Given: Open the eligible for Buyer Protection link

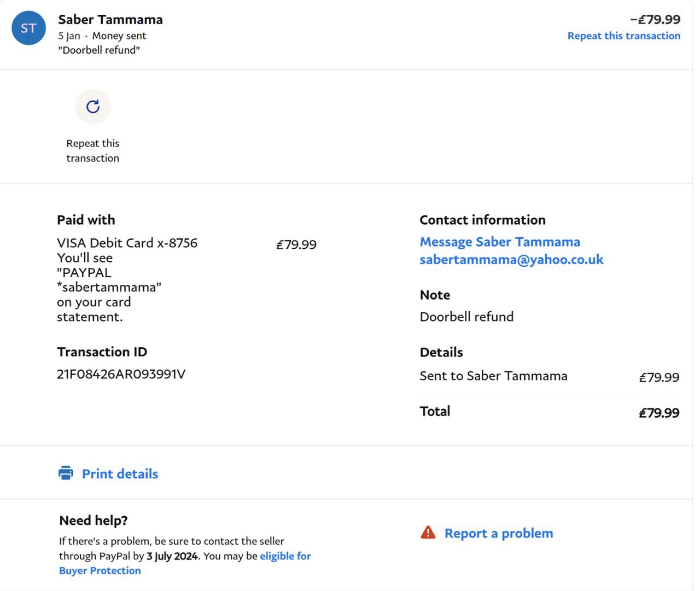Looking at the screenshot, I should point(285,556).
